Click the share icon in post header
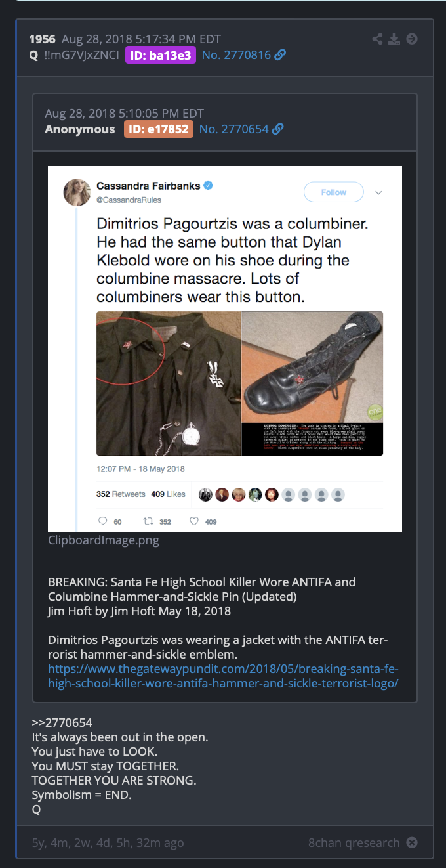 (x=377, y=39)
